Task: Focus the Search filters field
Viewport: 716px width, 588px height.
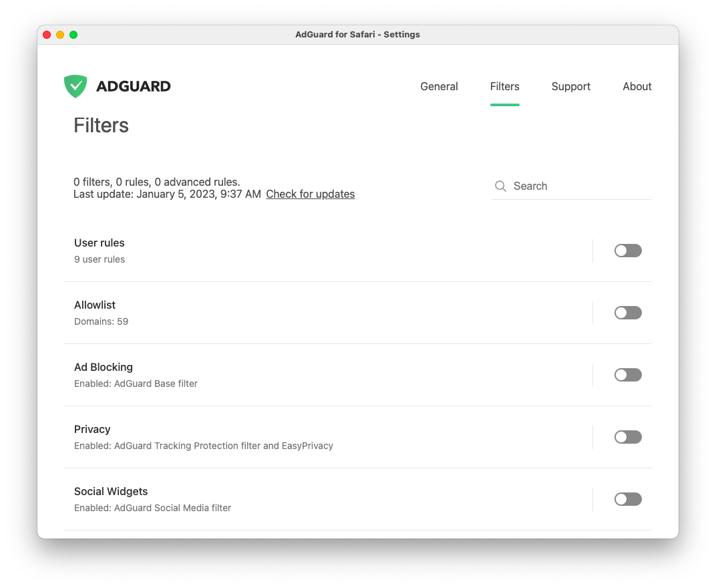Action: (x=572, y=186)
